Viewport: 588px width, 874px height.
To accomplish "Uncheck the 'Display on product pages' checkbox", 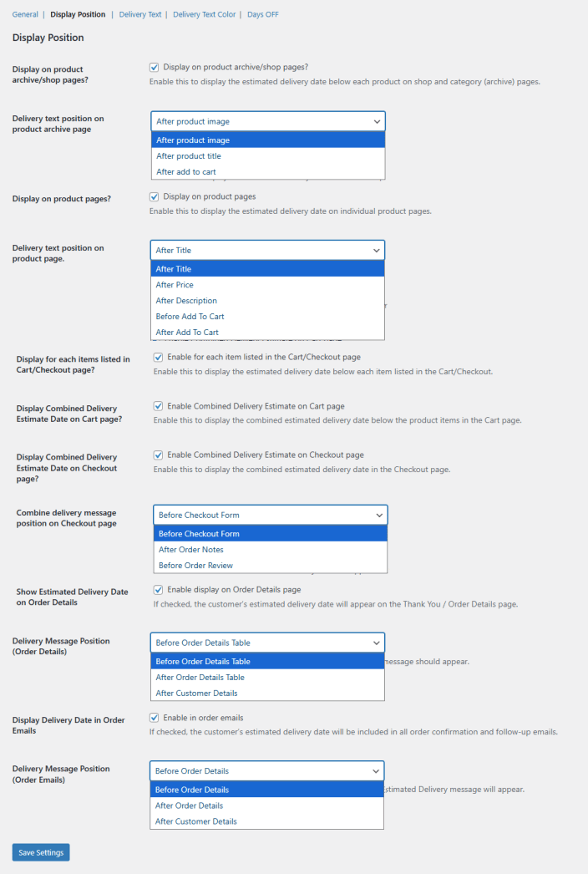I will [155, 197].
